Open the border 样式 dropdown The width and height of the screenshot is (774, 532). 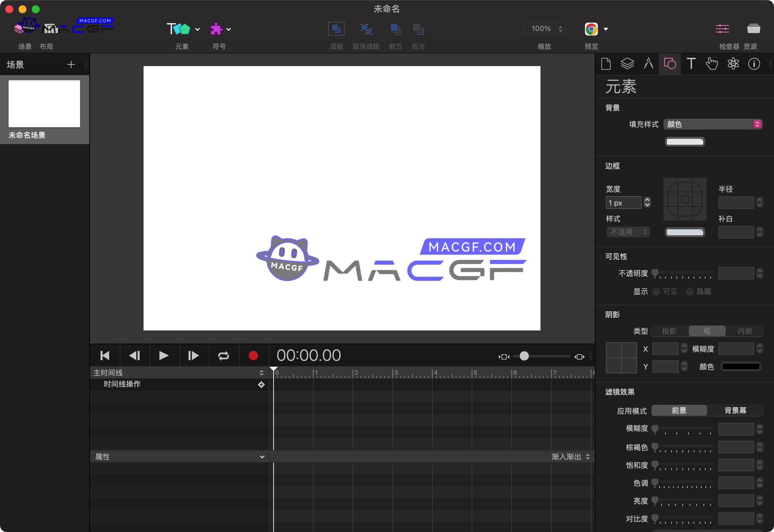tap(628, 232)
